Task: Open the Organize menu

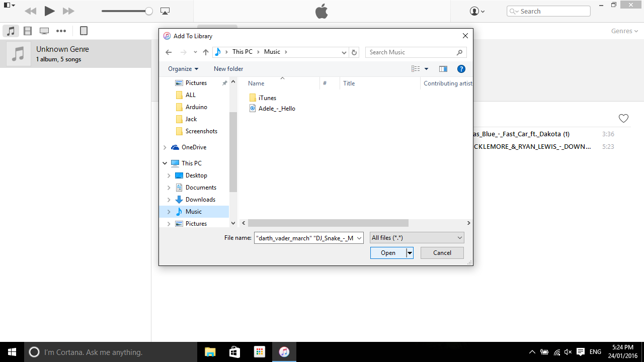Action: pos(183,69)
